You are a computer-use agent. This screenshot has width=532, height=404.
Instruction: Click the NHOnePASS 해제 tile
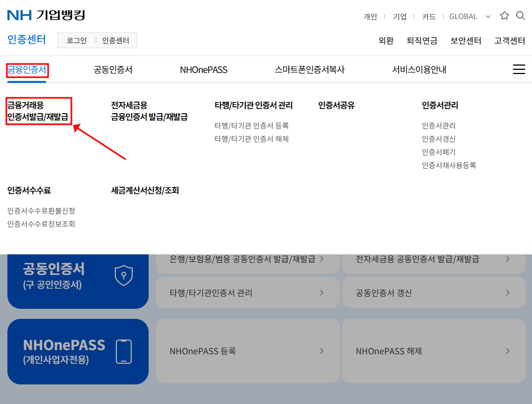pos(434,351)
